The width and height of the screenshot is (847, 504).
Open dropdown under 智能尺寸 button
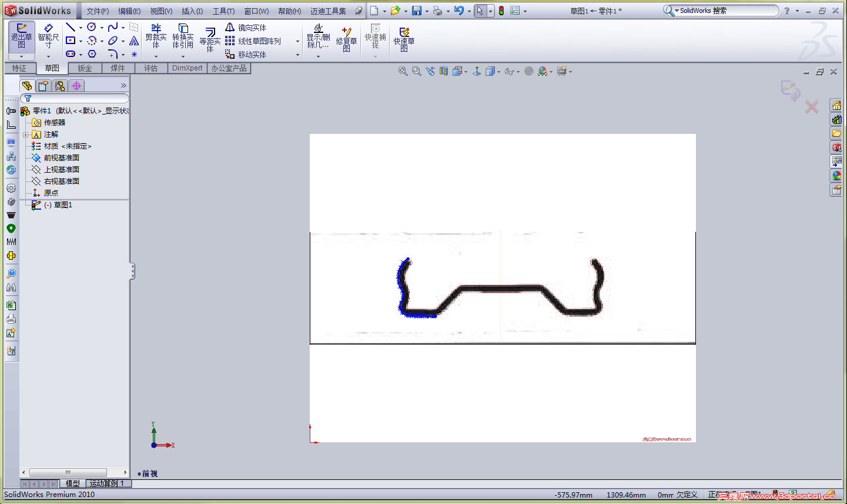(48, 56)
